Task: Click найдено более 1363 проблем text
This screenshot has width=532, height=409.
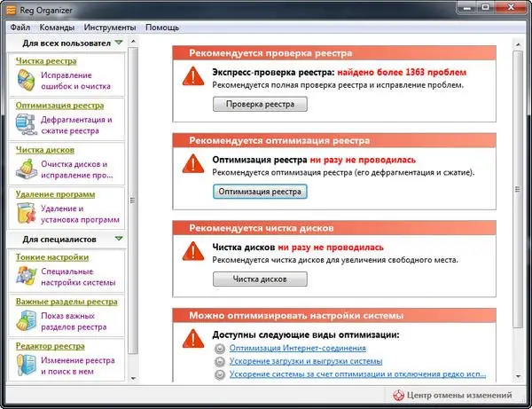Action: [402, 72]
